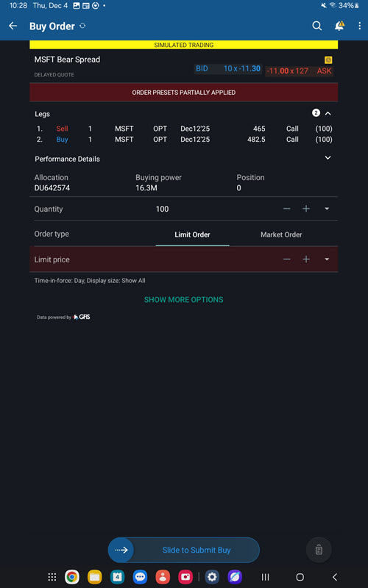Tap the refresh icon beside Buy Order
This screenshot has width=368, height=588.
[x=82, y=26]
